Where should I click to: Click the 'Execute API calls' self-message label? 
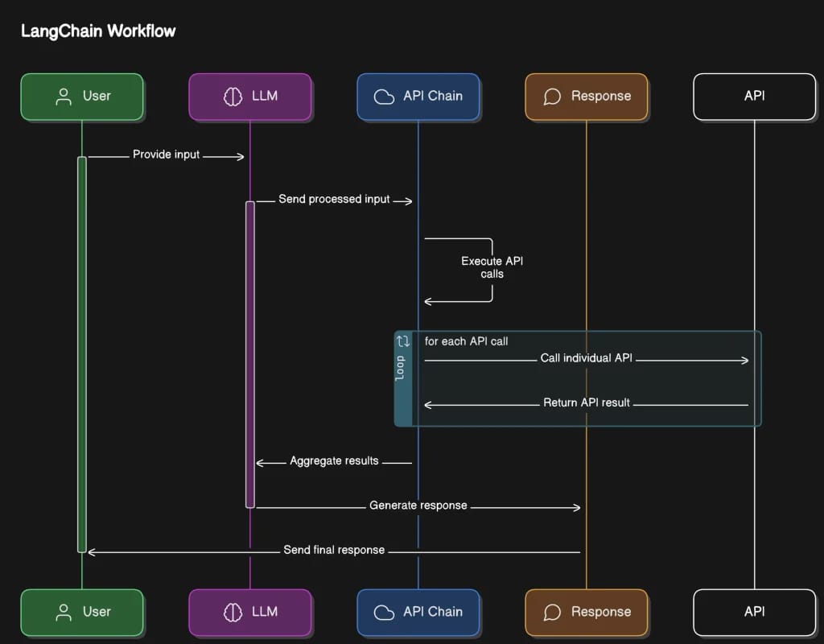pos(492,267)
